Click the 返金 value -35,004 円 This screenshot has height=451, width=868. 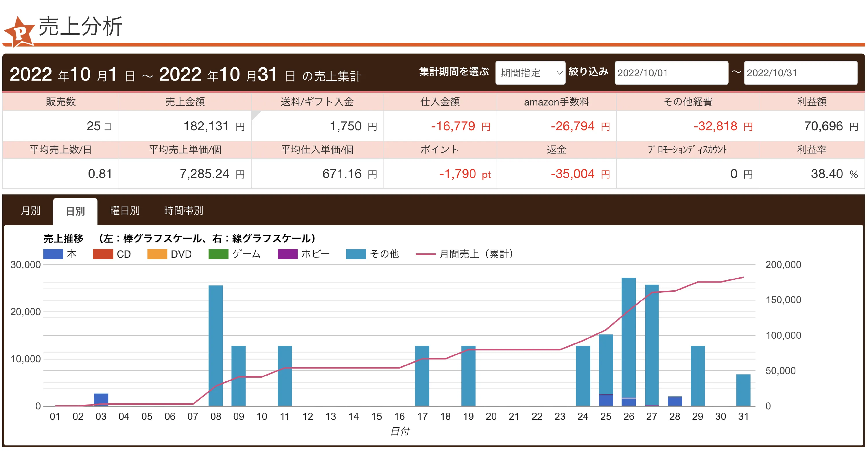point(580,174)
